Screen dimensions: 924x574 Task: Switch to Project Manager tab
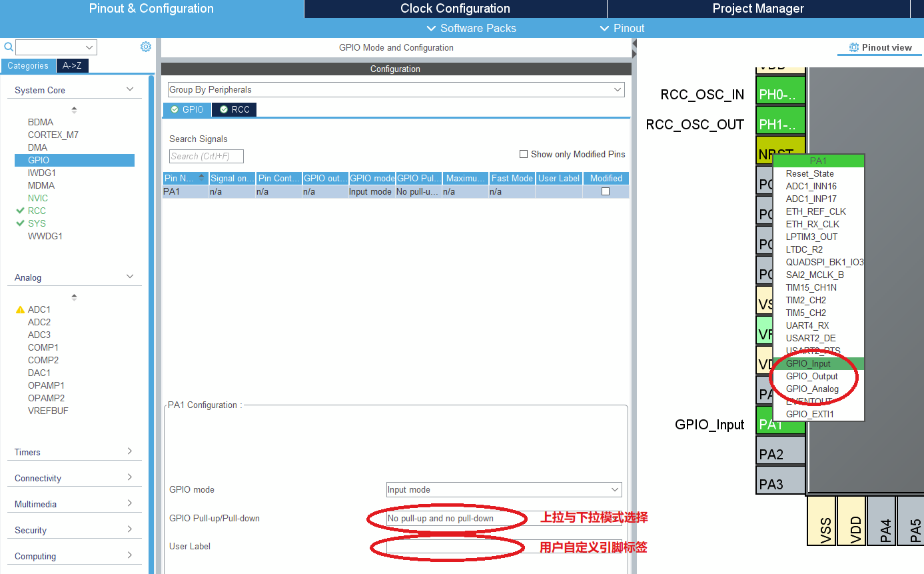pos(758,9)
